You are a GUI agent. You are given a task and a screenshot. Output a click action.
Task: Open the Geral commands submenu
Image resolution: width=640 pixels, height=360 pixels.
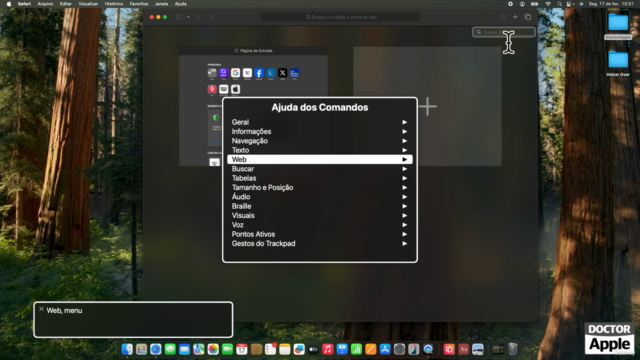[x=320, y=122]
